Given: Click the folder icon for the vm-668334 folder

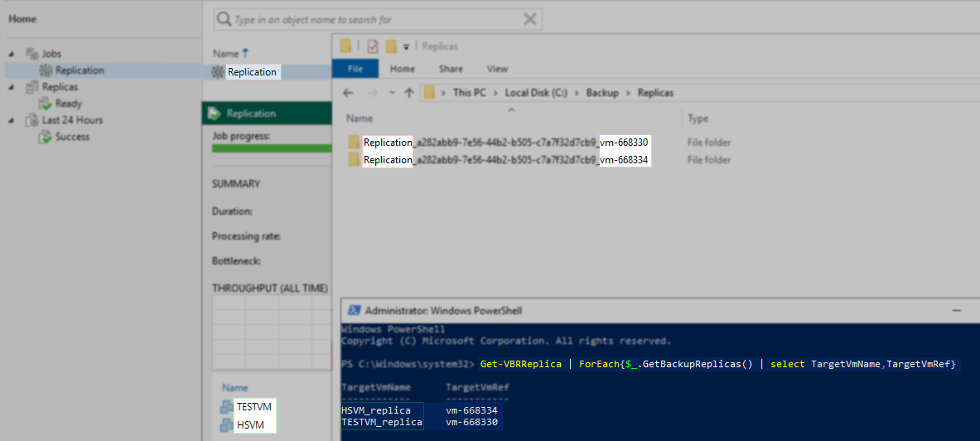Looking at the screenshot, I should coord(355,160).
